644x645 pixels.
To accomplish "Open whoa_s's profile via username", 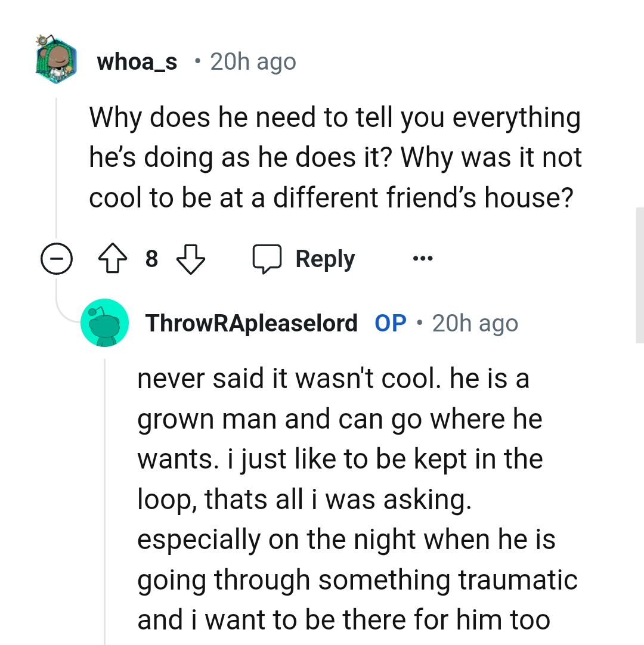I will pos(137,60).
